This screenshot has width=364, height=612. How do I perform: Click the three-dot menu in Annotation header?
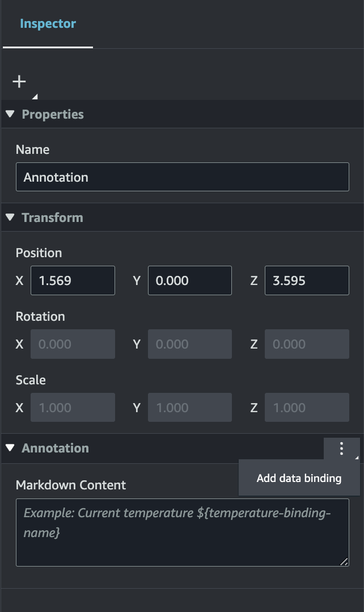pos(341,448)
